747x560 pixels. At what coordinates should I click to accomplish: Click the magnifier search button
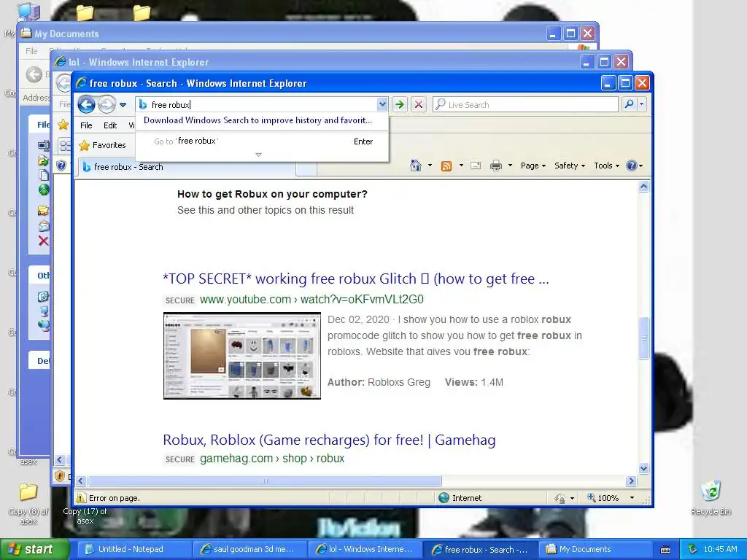click(630, 104)
